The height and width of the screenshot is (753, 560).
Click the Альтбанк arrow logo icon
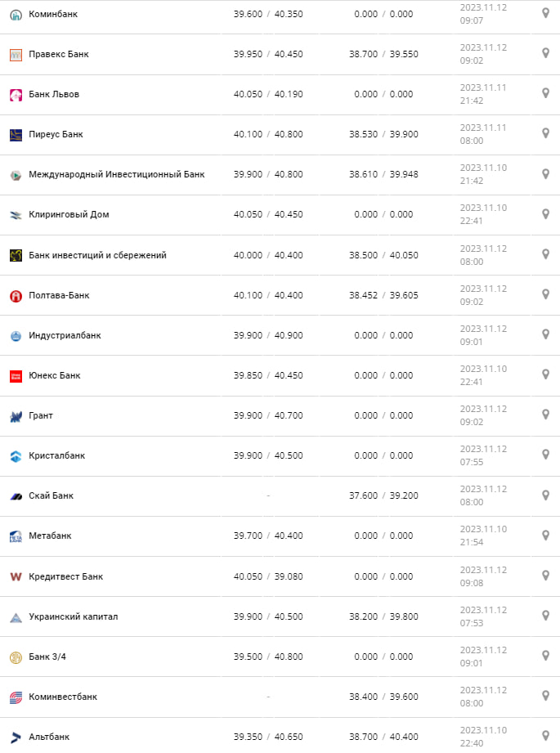click(16, 737)
